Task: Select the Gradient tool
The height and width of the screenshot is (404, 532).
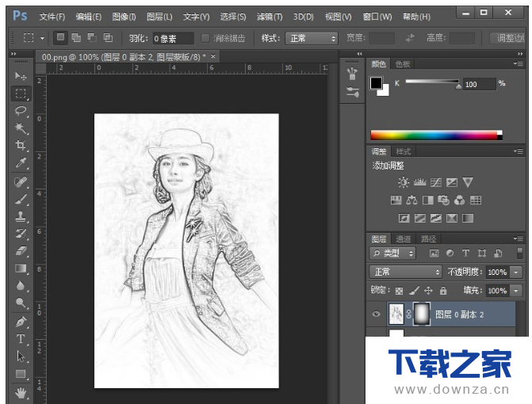Action: [21, 269]
